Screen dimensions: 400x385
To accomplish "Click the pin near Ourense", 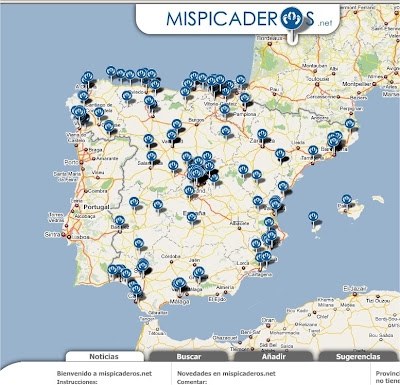I will [108, 127].
